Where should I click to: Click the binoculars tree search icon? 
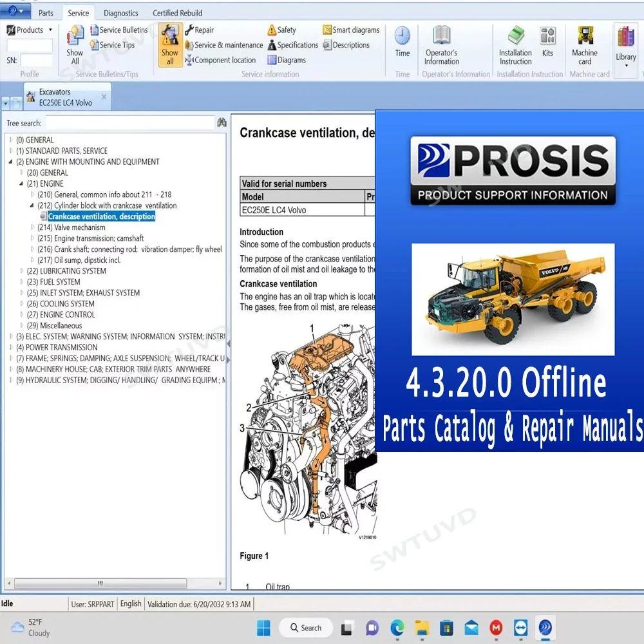[x=222, y=122]
